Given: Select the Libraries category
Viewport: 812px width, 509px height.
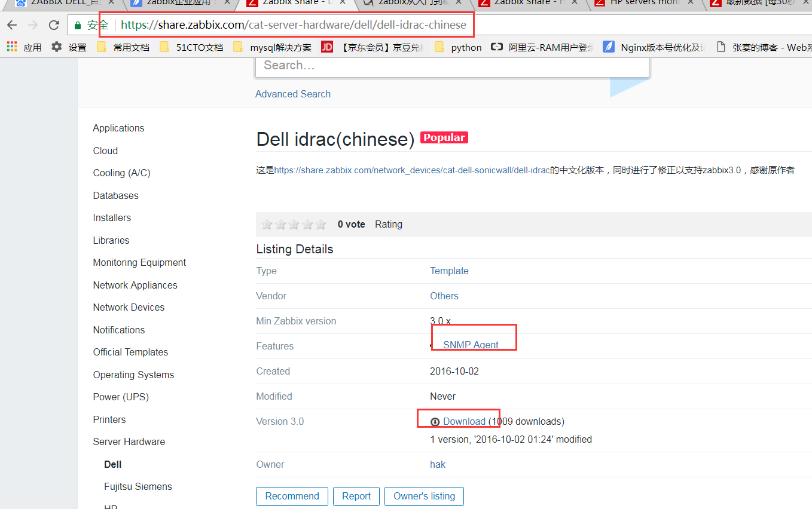Looking at the screenshot, I should point(111,240).
